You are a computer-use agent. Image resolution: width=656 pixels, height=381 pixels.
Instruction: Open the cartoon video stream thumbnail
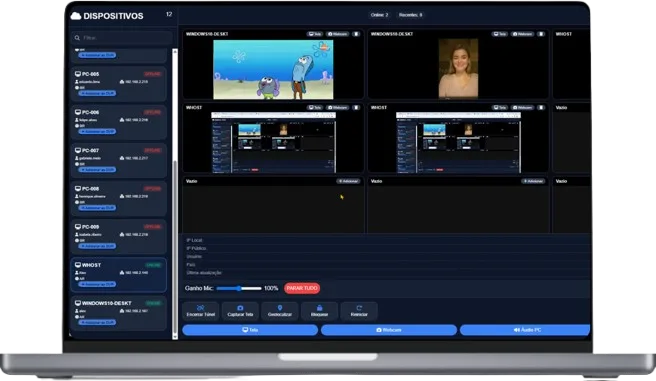273,69
